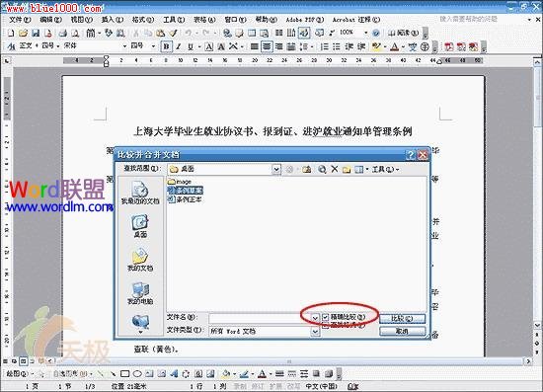Toggle numbered list button
Image resolution: width=543 pixels, height=392 pixels.
[324, 46]
